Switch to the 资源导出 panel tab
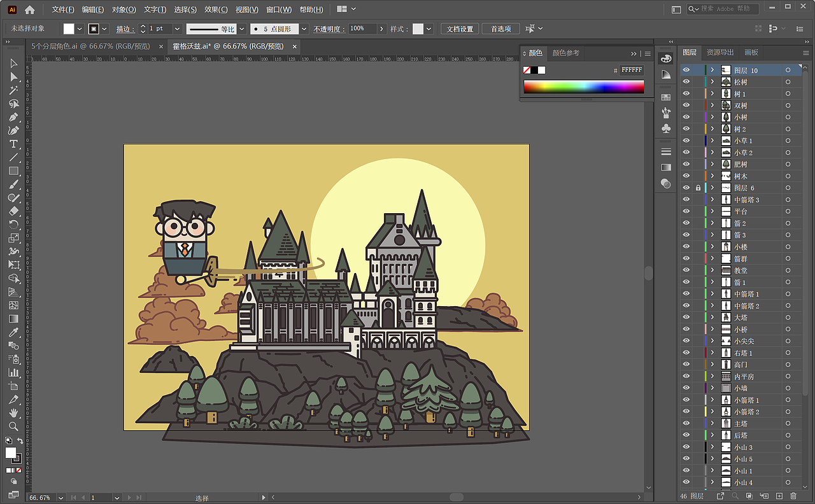The image size is (815, 504). pos(720,53)
